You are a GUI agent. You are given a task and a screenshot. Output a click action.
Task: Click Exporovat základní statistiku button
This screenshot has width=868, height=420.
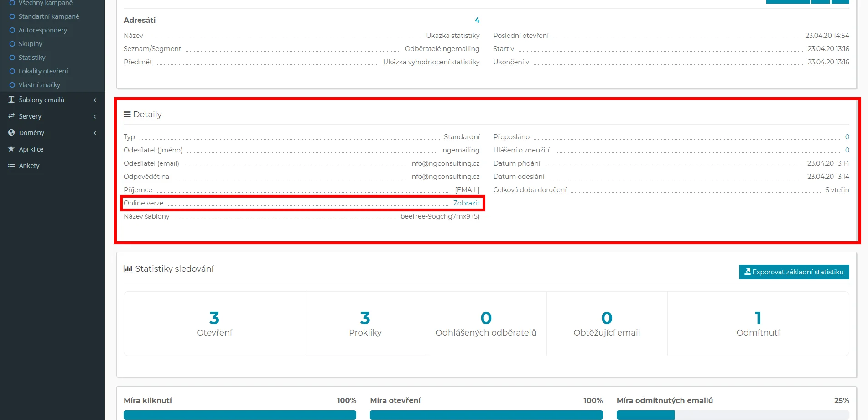tap(794, 272)
